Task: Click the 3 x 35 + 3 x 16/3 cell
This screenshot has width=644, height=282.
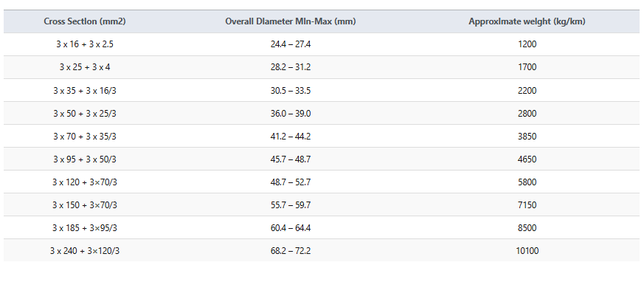Action: 85,91
